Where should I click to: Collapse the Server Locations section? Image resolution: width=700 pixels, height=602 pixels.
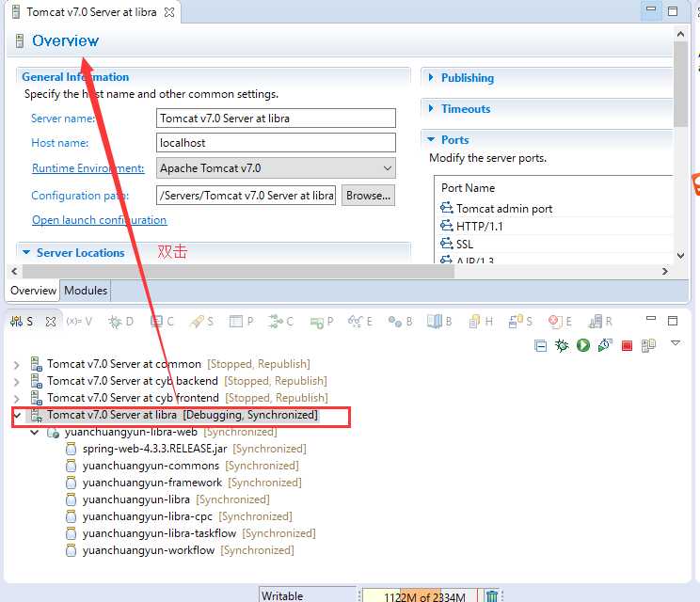click(x=26, y=253)
